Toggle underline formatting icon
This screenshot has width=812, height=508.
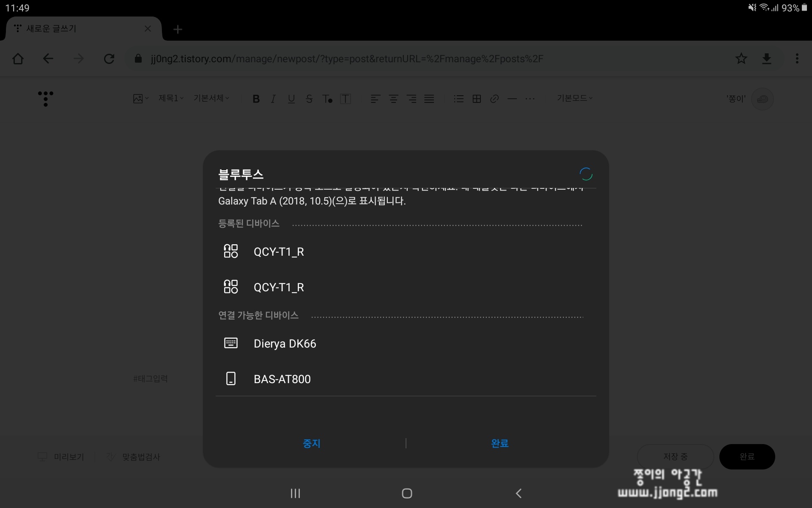click(291, 99)
